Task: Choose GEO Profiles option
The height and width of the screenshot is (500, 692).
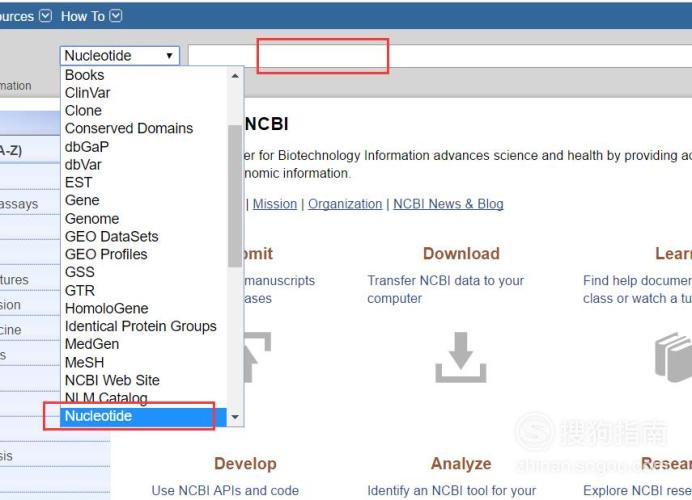Action: tap(143, 254)
